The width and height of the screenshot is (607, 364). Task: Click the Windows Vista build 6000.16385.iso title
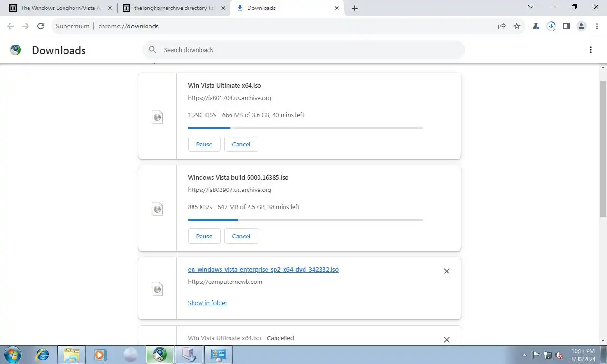(238, 177)
